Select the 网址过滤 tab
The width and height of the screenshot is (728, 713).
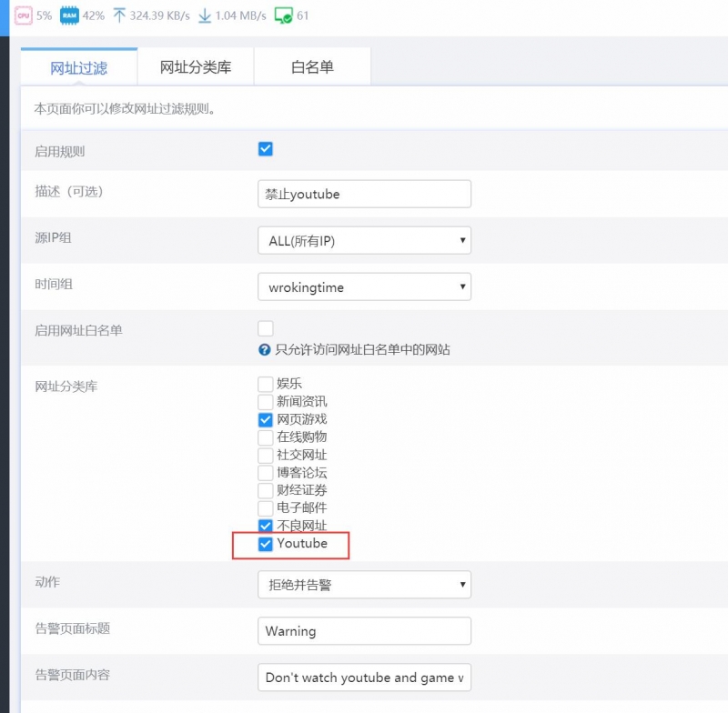coord(78,67)
